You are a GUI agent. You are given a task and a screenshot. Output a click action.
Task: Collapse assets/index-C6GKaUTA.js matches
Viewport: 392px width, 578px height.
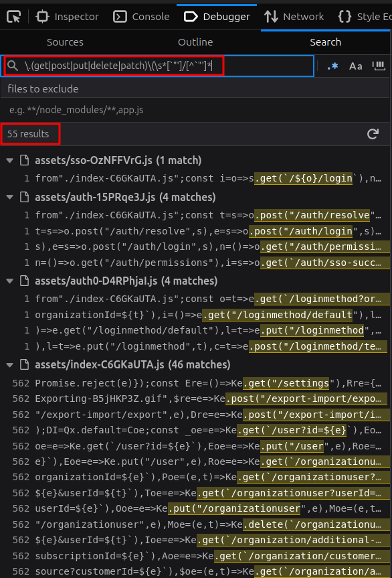pos(10,364)
